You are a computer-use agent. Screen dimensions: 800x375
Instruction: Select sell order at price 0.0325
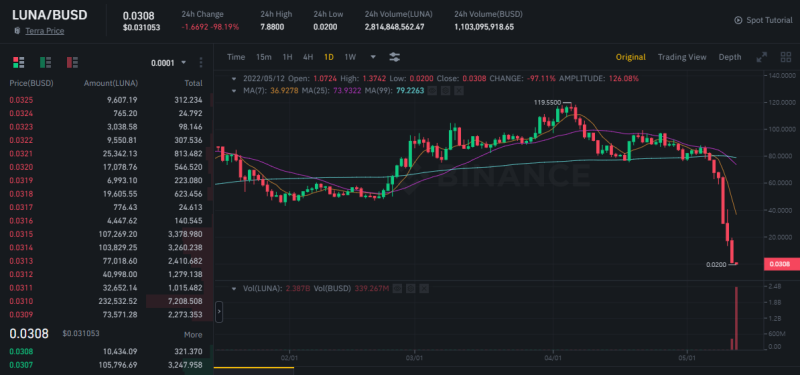[x=106, y=99]
